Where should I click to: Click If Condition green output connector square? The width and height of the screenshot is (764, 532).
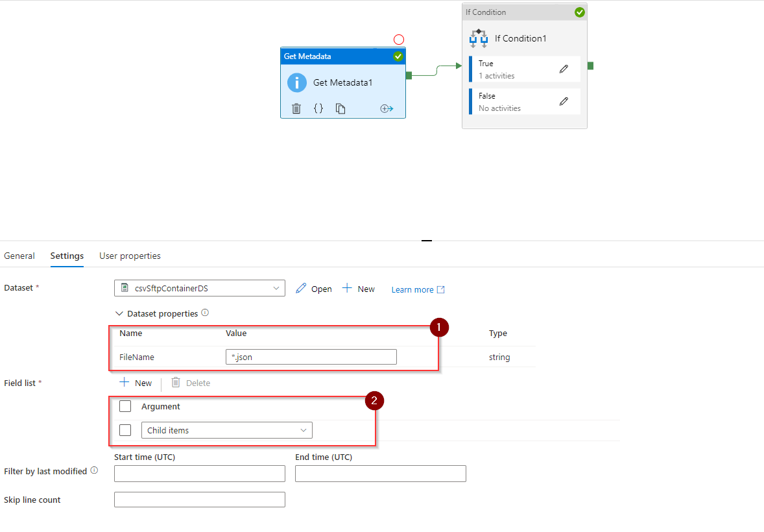coord(590,66)
